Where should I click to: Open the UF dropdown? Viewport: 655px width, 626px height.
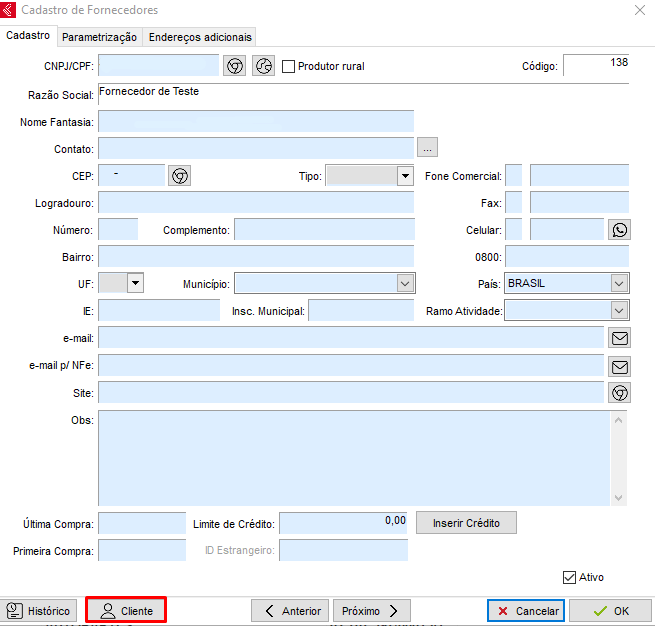click(x=135, y=283)
